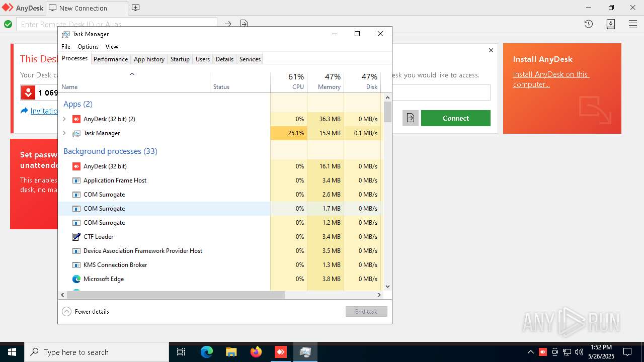Launch Microsoft Edge from taskbar
Viewport: 644px width, 362px height.
(207, 352)
